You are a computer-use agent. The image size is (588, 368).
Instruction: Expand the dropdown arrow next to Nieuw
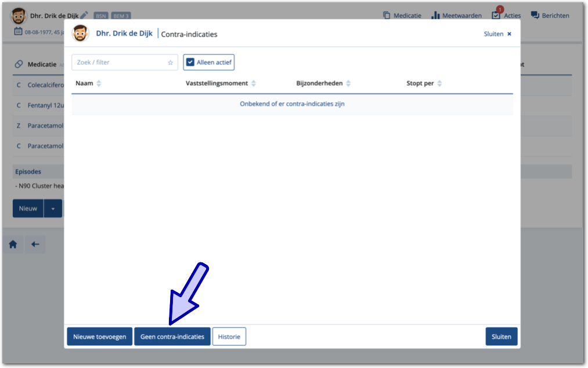53,208
